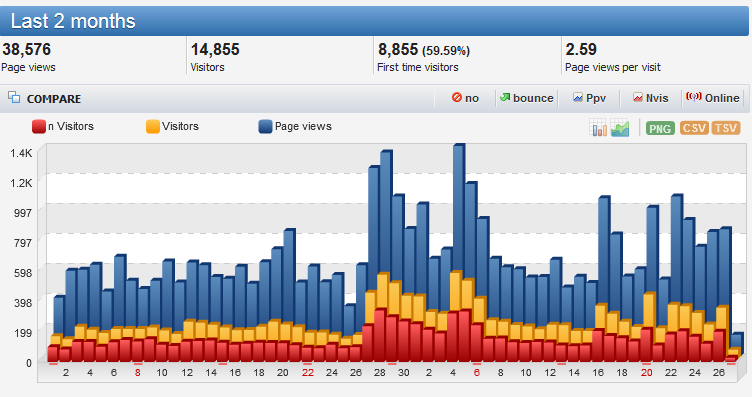Switch to bar chart view icon
Image resolution: width=752 pixels, height=397 pixels.
tap(598, 128)
